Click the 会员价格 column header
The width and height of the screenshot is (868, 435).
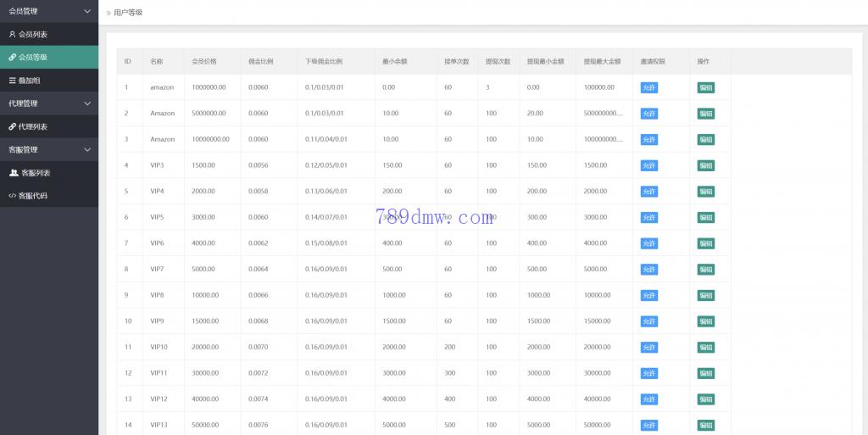(204, 62)
